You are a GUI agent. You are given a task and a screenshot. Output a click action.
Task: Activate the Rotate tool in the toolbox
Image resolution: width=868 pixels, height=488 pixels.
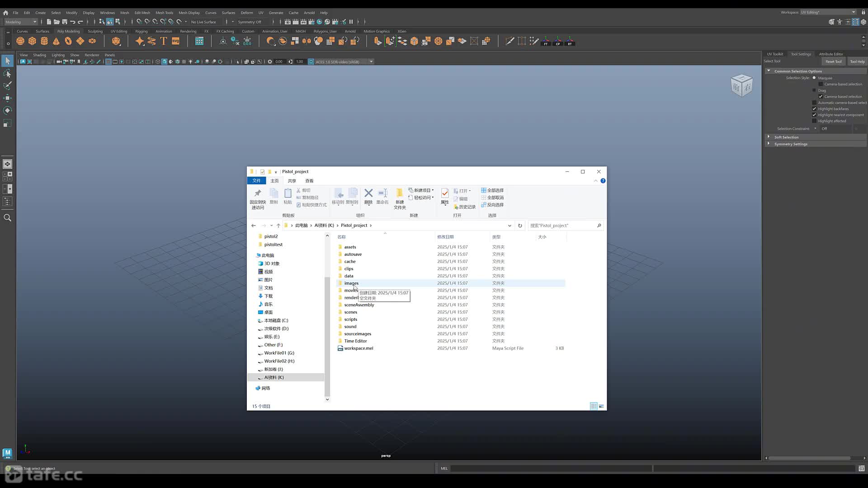pos(7,110)
